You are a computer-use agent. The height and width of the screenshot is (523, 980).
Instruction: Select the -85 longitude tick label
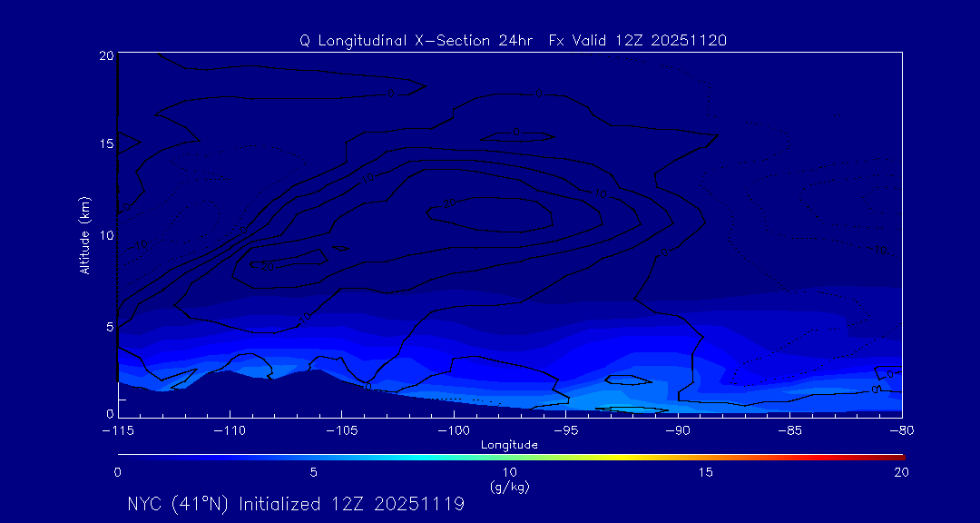[789, 431]
